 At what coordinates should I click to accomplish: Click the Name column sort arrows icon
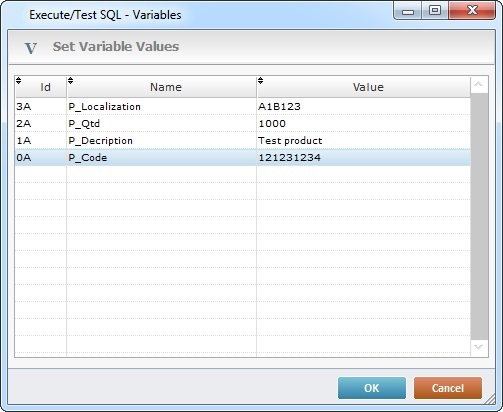[70, 80]
